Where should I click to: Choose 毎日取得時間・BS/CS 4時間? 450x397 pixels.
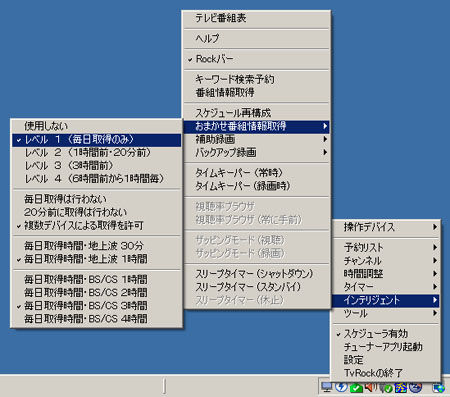(97, 319)
